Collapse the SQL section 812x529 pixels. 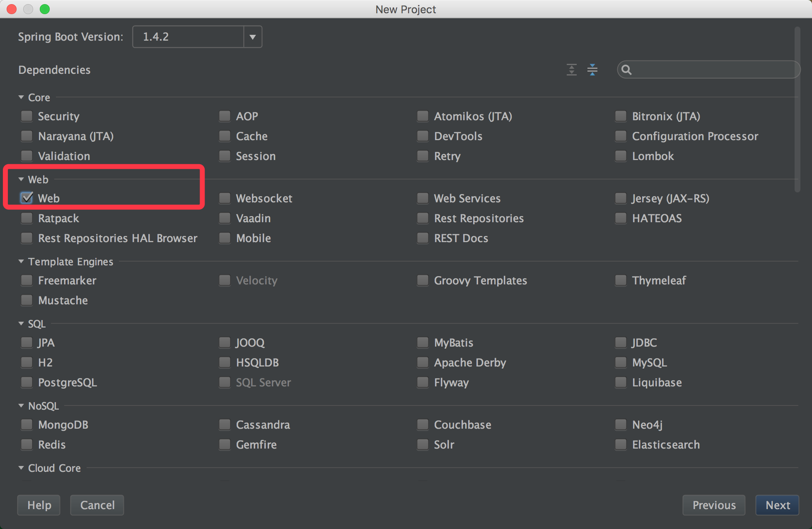21,323
